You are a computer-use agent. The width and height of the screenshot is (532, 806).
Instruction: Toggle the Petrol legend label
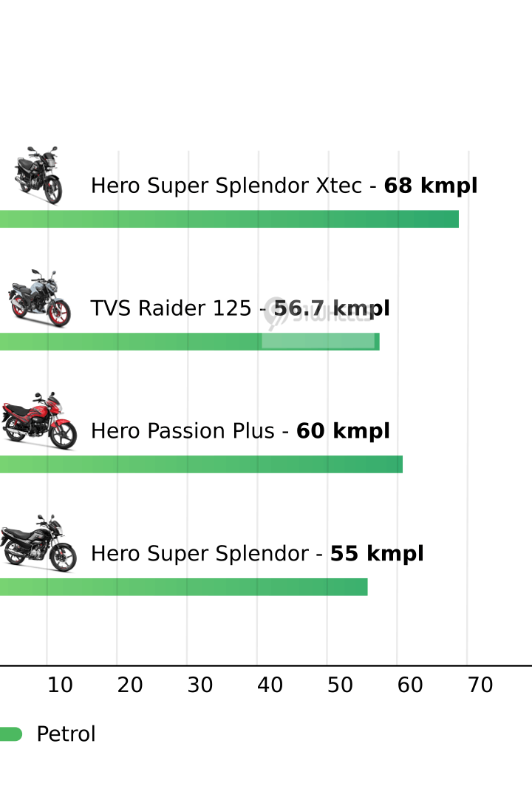pos(66,734)
